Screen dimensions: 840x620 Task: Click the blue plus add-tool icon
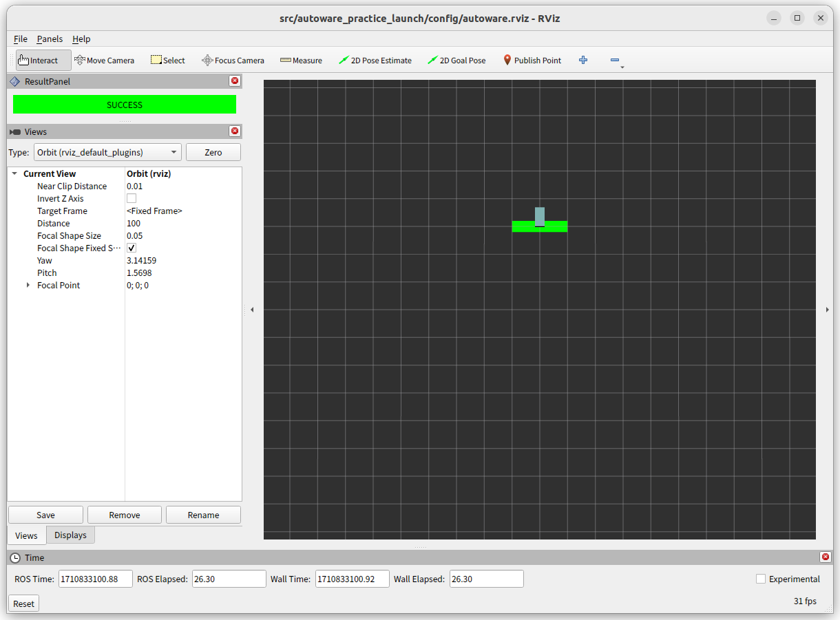[x=583, y=61]
